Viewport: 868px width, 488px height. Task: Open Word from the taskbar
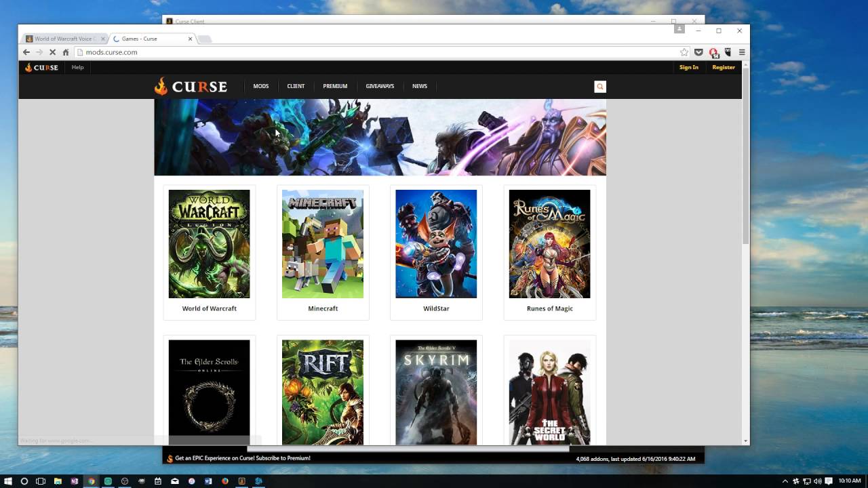pyautogui.click(x=208, y=481)
